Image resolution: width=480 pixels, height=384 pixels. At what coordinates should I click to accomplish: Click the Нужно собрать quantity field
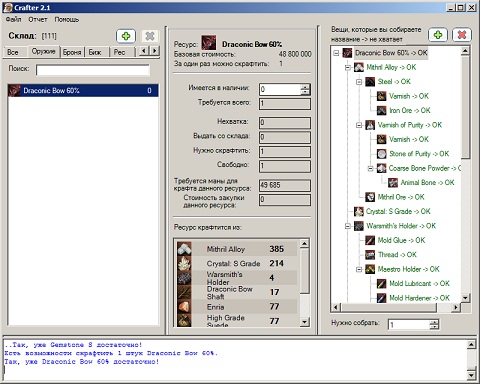pos(409,324)
